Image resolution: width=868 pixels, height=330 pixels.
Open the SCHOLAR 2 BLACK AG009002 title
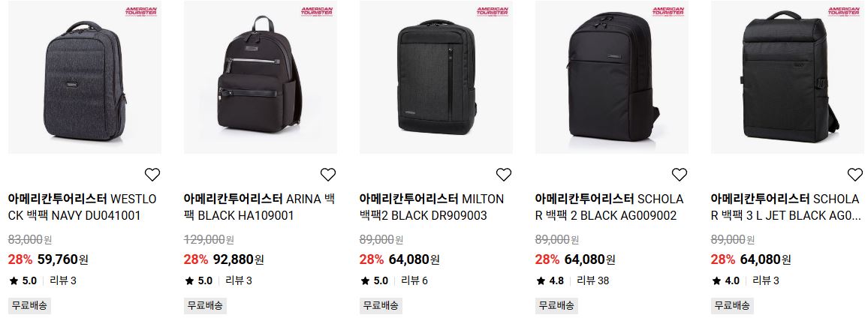tap(610, 207)
